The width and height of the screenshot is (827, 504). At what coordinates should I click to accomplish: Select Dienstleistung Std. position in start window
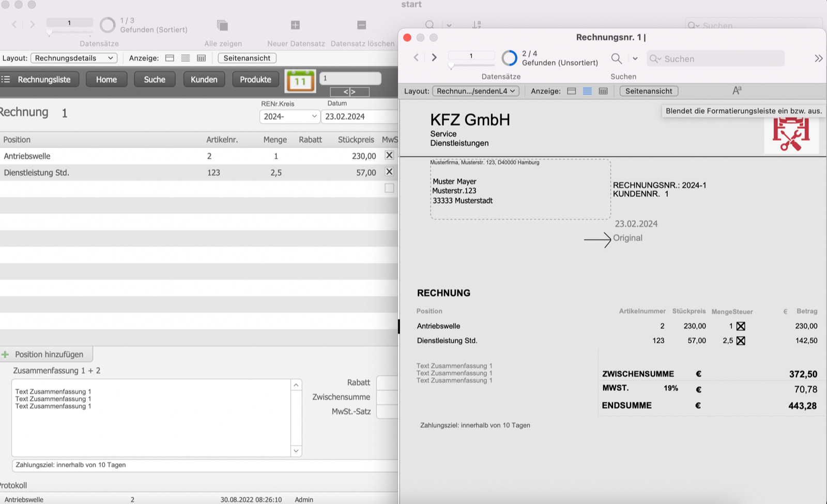click(36, 172)
